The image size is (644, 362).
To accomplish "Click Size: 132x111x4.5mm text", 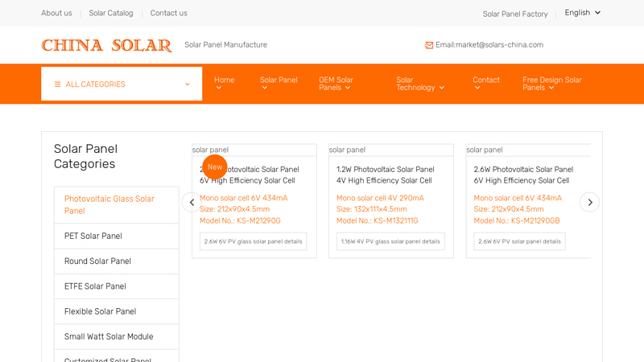I will coord(372,209).
